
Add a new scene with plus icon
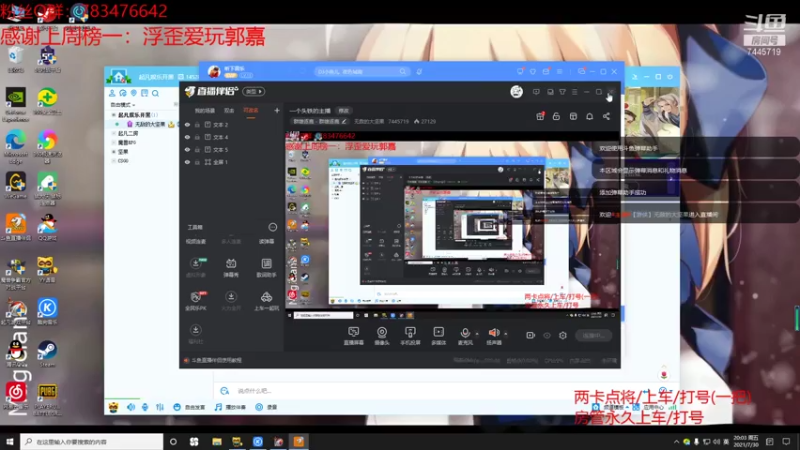coord(277,110)
